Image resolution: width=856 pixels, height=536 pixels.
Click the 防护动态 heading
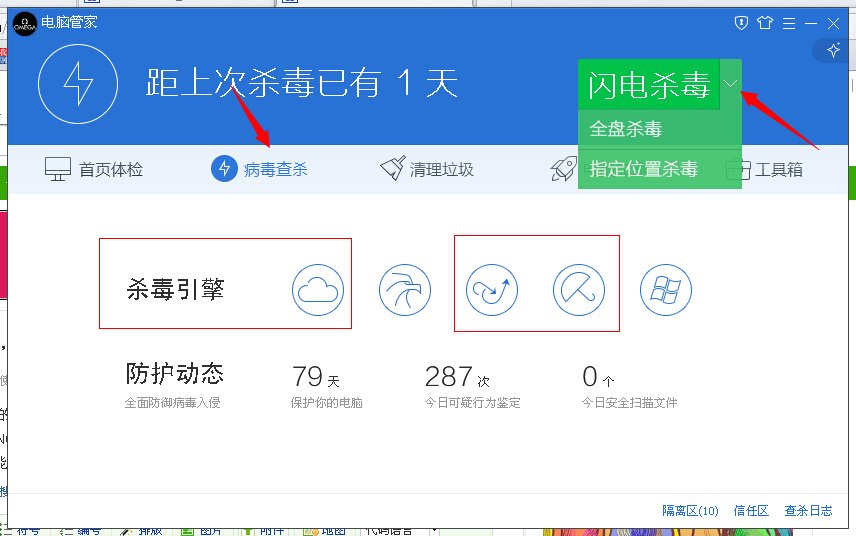175,373
